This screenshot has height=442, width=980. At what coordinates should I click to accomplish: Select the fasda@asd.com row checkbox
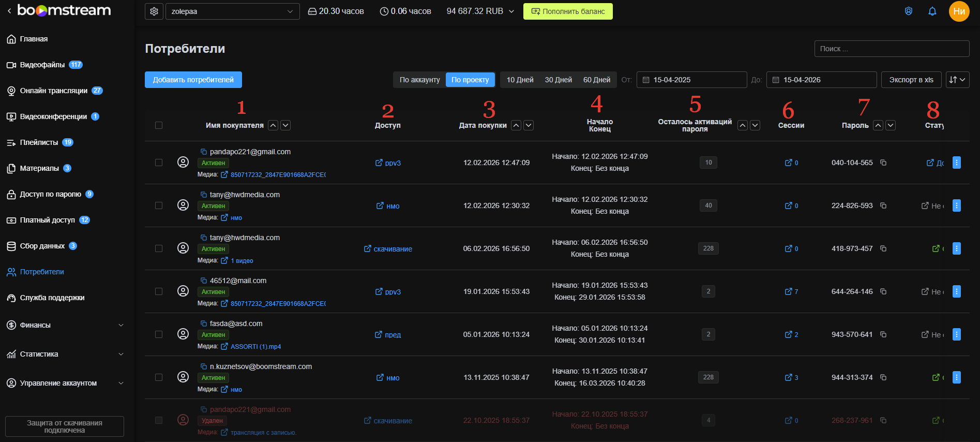point(159,334)
